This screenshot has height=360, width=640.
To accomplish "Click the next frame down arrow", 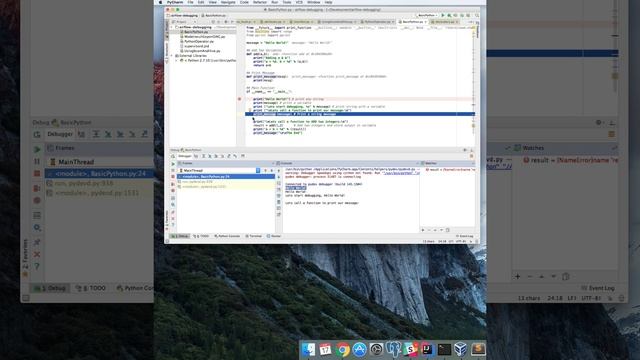I will coord(271,171).
